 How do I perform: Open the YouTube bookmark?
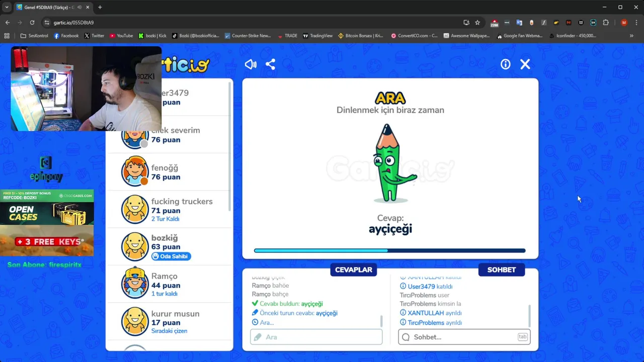[x=121, y=36]
